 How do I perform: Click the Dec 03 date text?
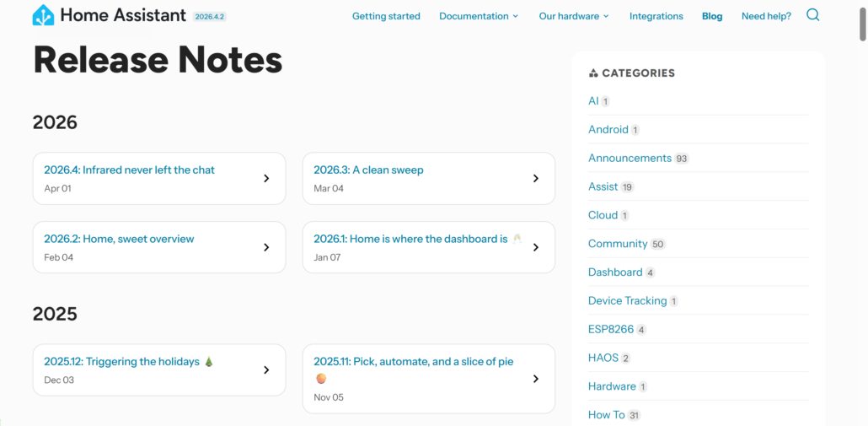point(59,380)
